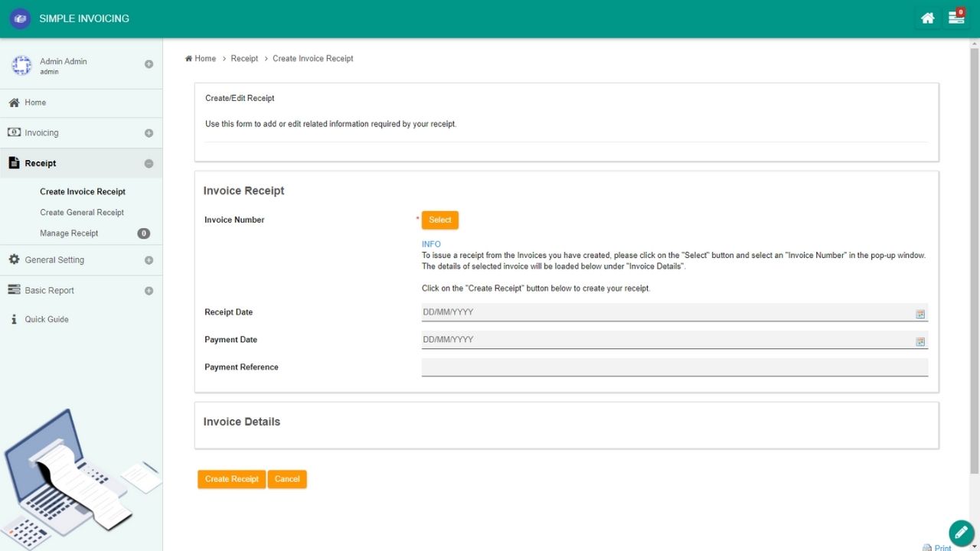Screen dimensions: 980x551
Task: Expand the Invoicing sidebar menu
Action: click(x=149, y=133)
